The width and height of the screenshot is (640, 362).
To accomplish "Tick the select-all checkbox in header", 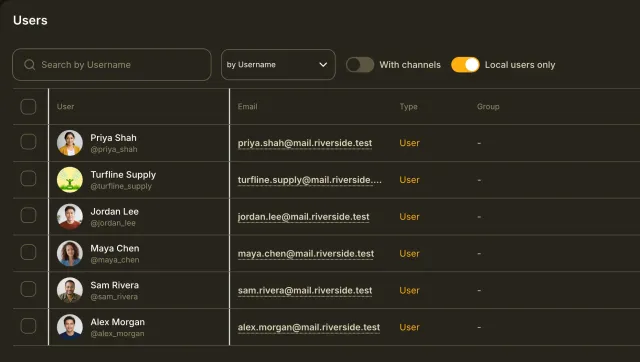I will click(x=28, y=107).
